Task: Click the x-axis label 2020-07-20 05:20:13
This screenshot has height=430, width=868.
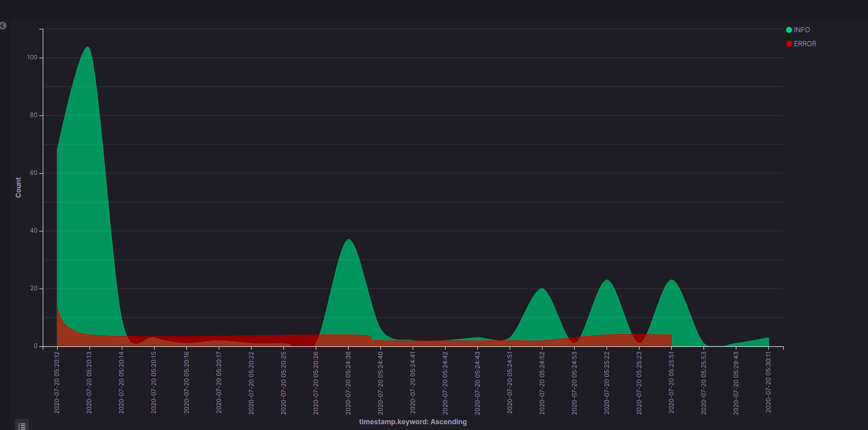Action: tap(89, 382)
